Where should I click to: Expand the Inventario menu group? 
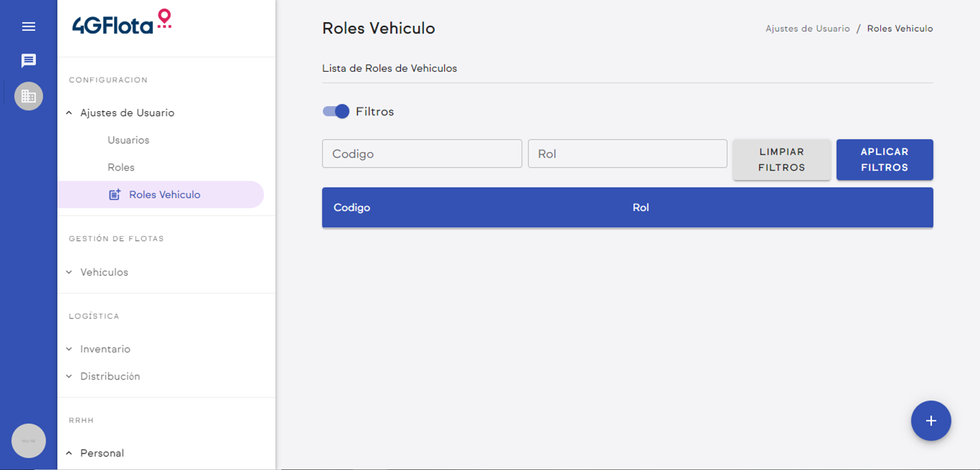[105, 349]
